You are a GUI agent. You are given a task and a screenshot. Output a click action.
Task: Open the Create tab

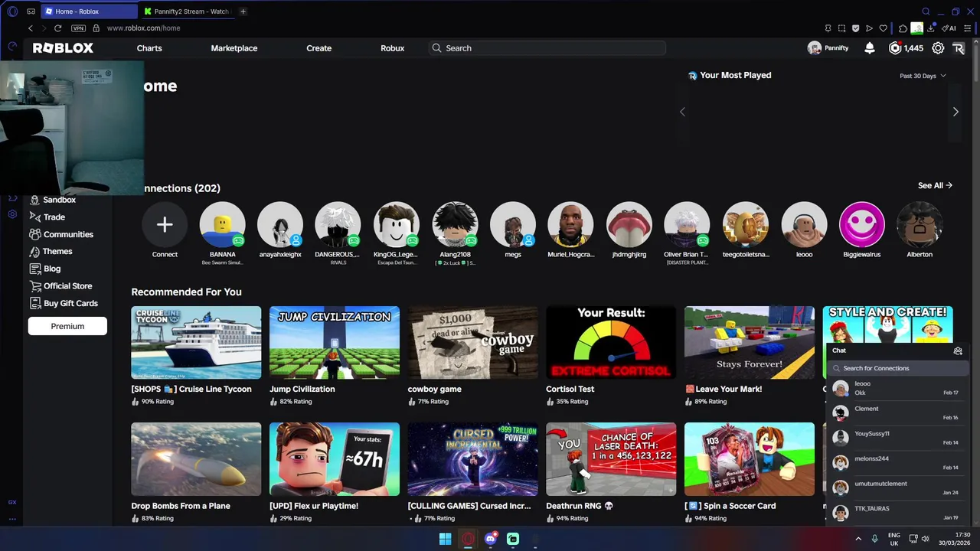[319, 48]
